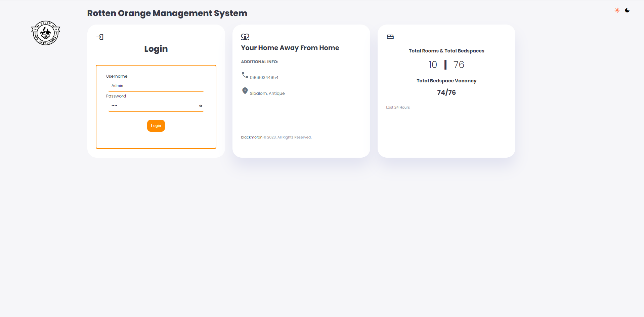Click the people group icon
This screenshot has width=644, height=317.
pos(245,37)
